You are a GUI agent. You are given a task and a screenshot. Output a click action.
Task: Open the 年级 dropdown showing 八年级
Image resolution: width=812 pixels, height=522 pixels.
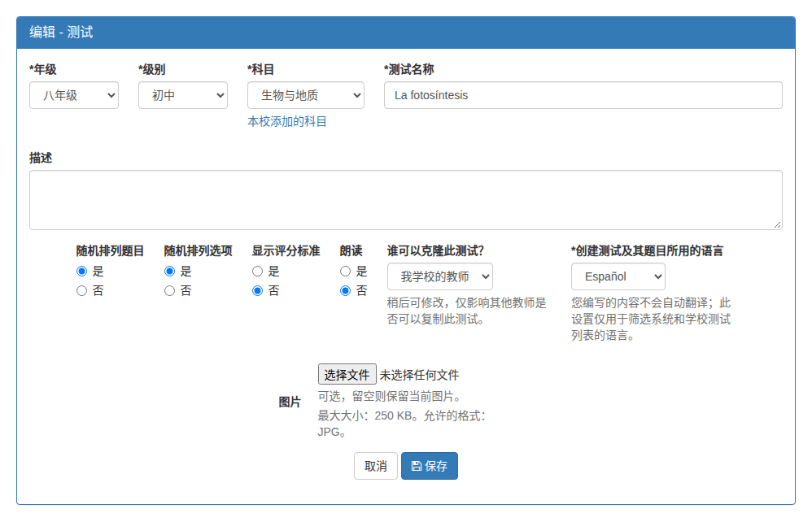(x=74, y=95)
